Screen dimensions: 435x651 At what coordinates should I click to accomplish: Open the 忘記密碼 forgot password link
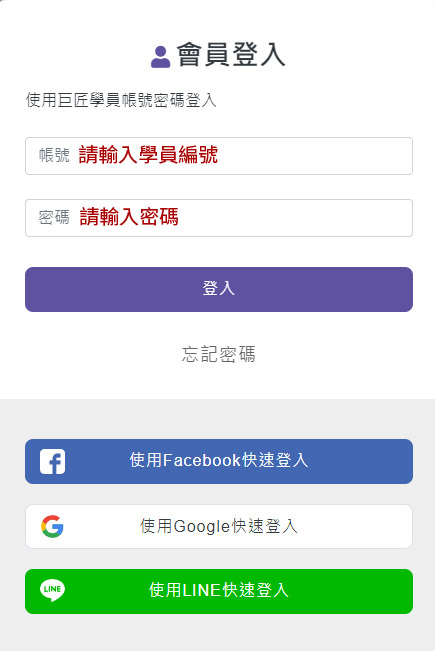219,354
